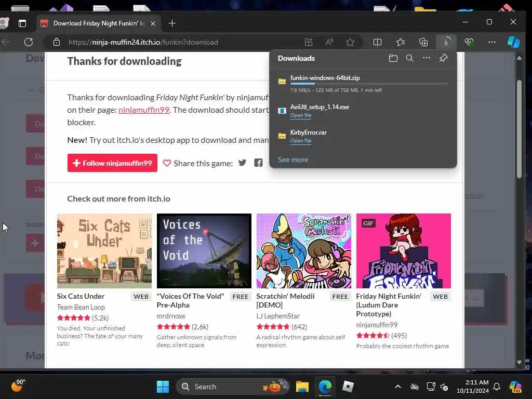Activate Read aloud icon
The width and height of the screenshot is (532, 399).
click(329, 42)
